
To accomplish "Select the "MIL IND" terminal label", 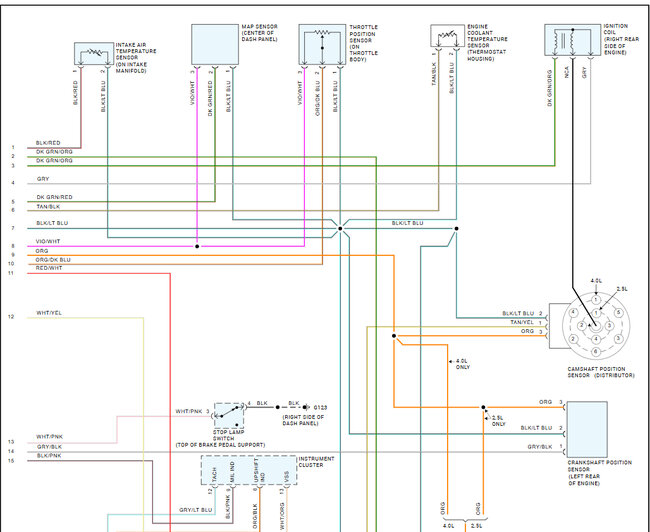I will pyautogui.click(x=232, y=472).
